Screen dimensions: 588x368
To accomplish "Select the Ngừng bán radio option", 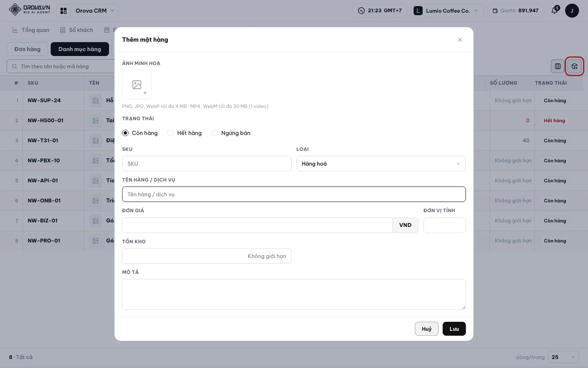I will pyautogui.click(x=231, y=133).
